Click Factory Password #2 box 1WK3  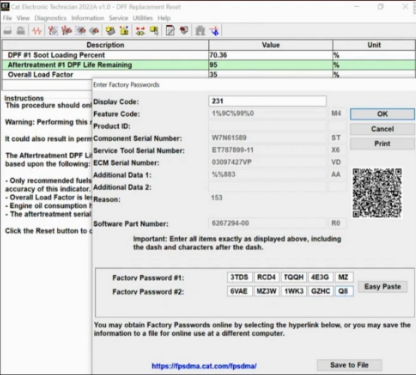[x=293, y=291]
